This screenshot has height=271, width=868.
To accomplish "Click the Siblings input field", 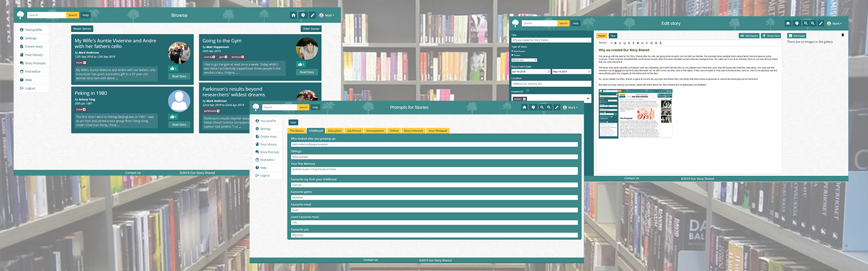I will 434,157.
